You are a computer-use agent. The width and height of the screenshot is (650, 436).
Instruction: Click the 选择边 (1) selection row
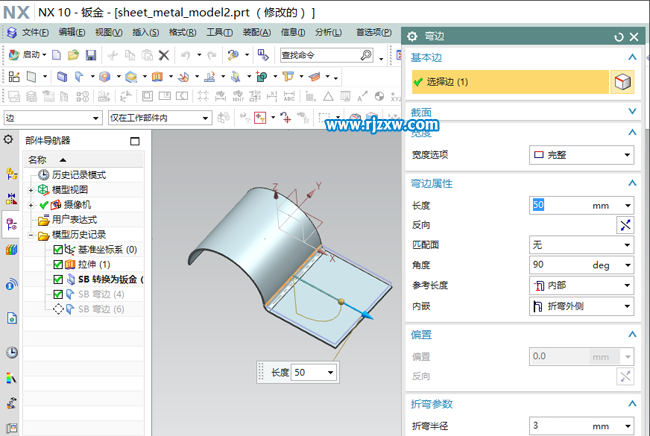pyautogui.click(x=510, y=82)
